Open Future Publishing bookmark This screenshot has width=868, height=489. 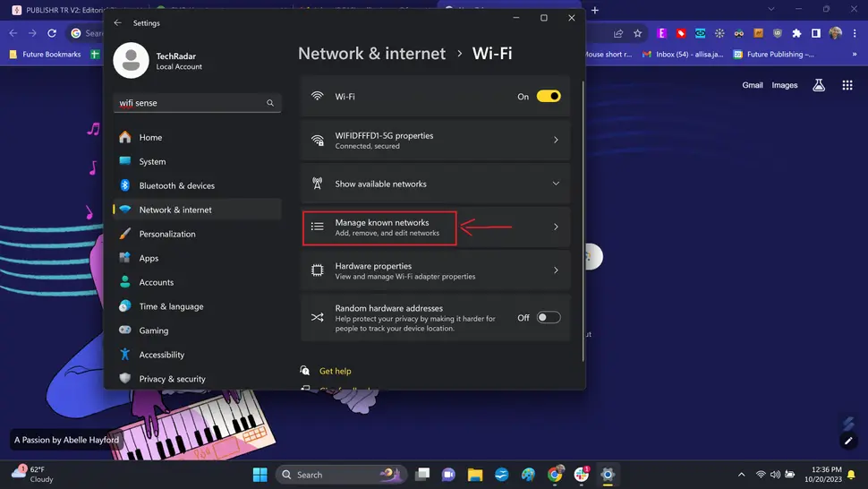tap(773, 55)
